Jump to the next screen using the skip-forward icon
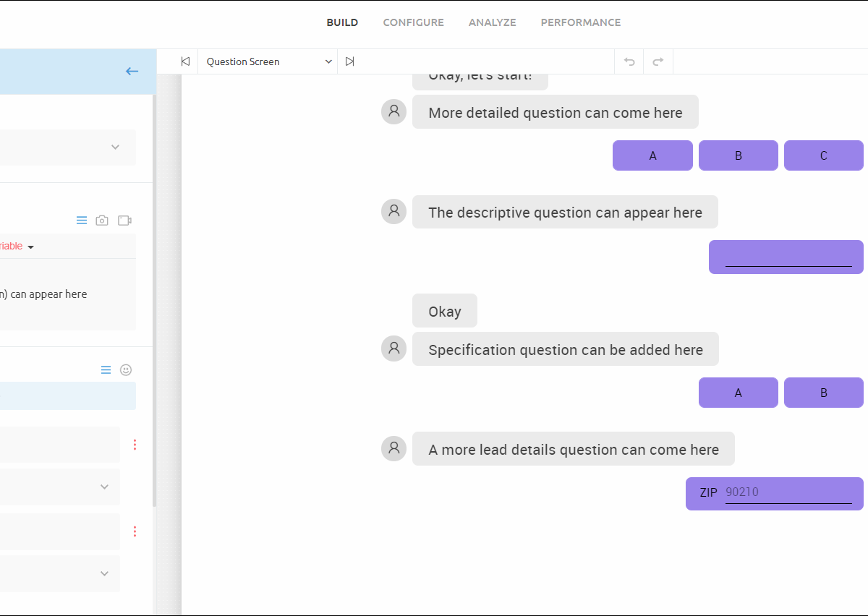The height and width of the screenshot is (616, 868). tap(350, 61)
